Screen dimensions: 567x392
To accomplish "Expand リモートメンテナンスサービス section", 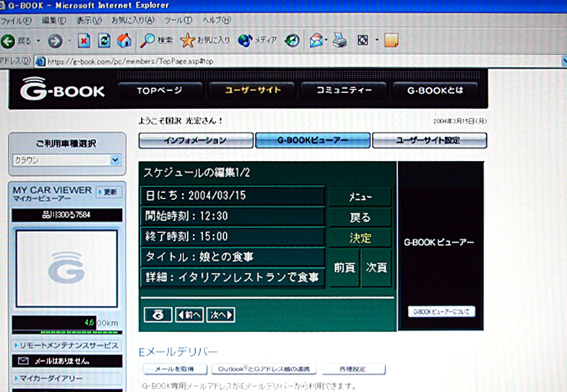I will pos(67,345).
